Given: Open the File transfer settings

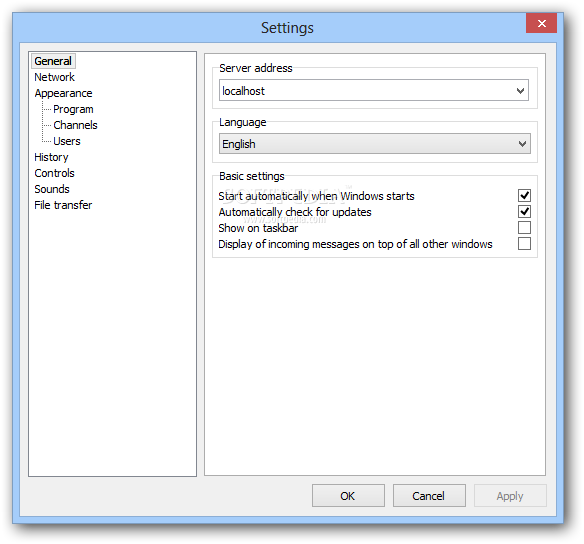Looking at the screenshot, I should pos(63,205).
